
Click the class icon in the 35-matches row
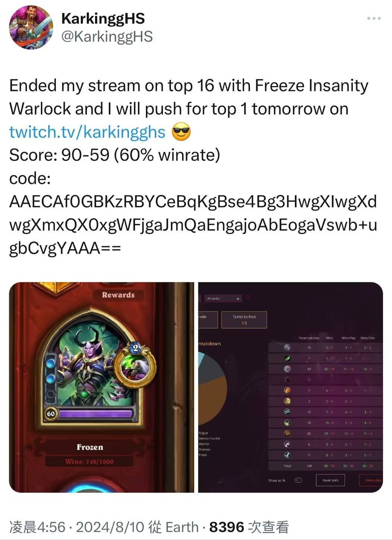coord(287,433)
